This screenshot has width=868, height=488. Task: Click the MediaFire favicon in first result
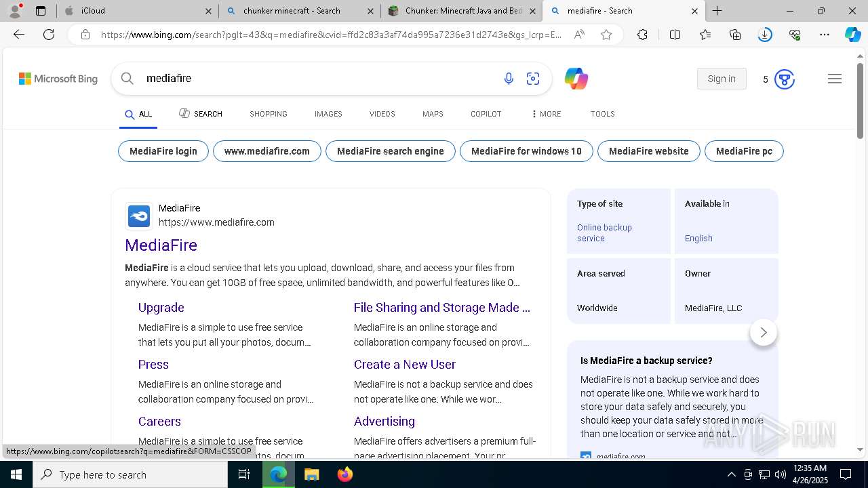(139, 216)
